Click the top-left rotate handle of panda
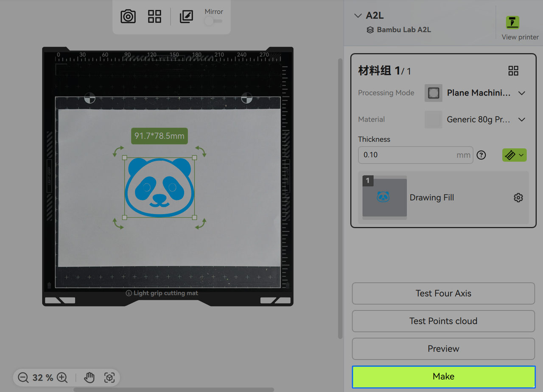 [x=118, y=151]
